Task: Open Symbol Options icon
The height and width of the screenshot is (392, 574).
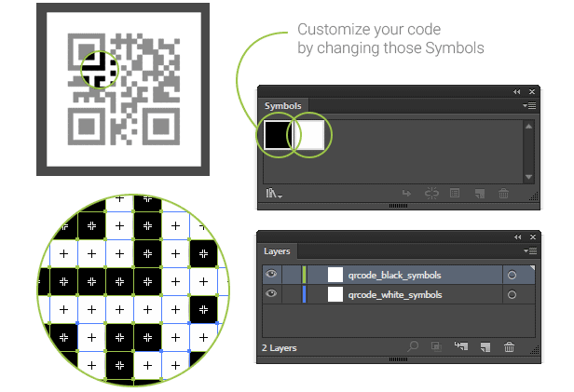Action: [x=455, y=193]
